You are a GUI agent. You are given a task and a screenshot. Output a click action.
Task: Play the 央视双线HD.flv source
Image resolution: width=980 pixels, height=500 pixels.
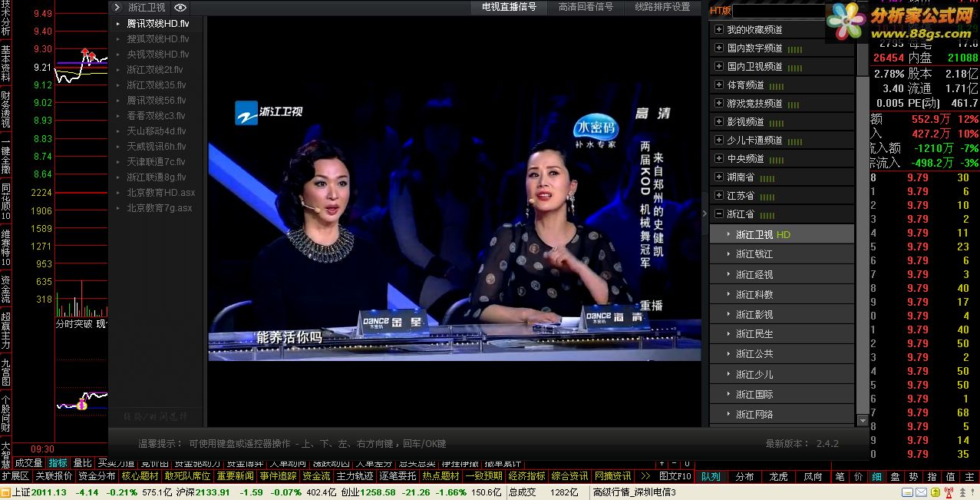point(157,55)
